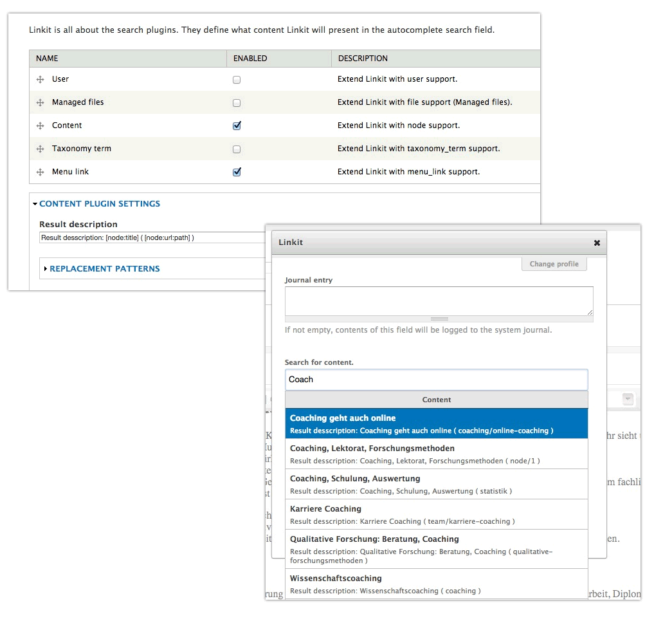Click the Result description text field

152,237
